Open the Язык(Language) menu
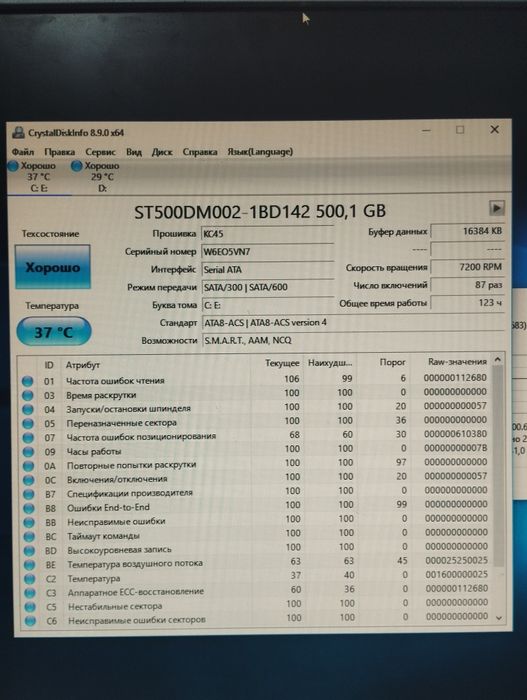 pos(260,152)
